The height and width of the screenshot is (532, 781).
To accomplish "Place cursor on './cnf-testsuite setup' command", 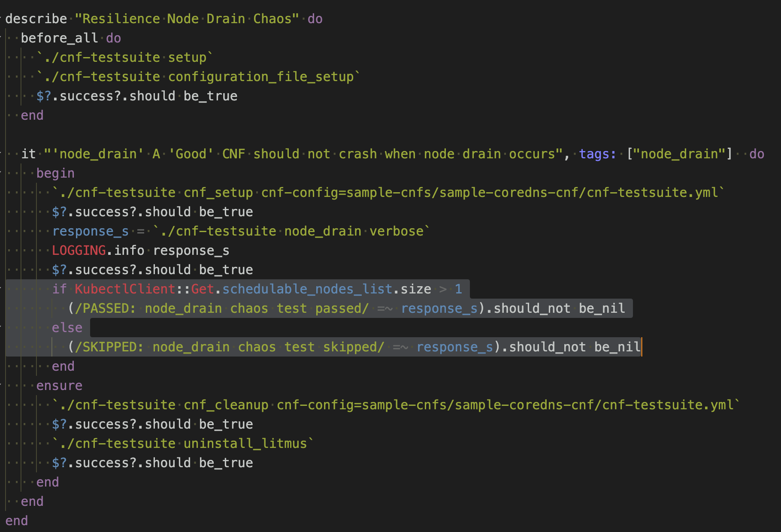I will click(124, 57).
